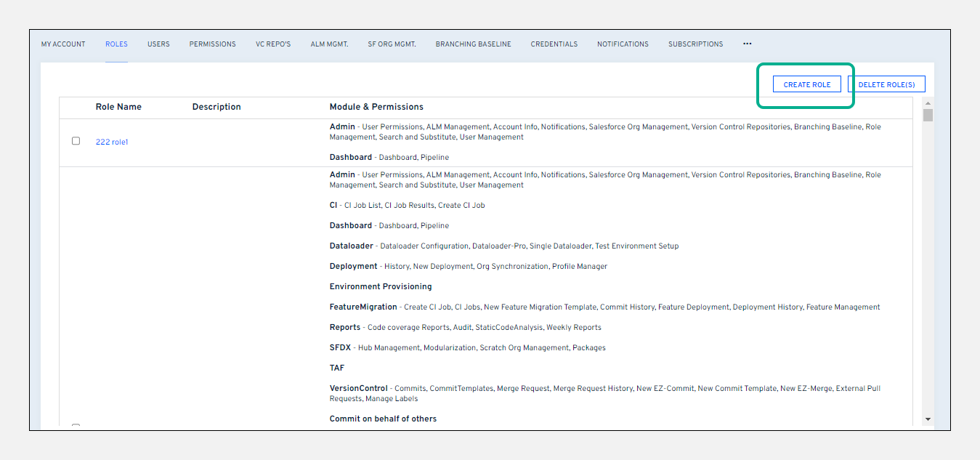980x460 pixels.
Task: Open the MY ACCOUNT tab
Action: (63, 44)
